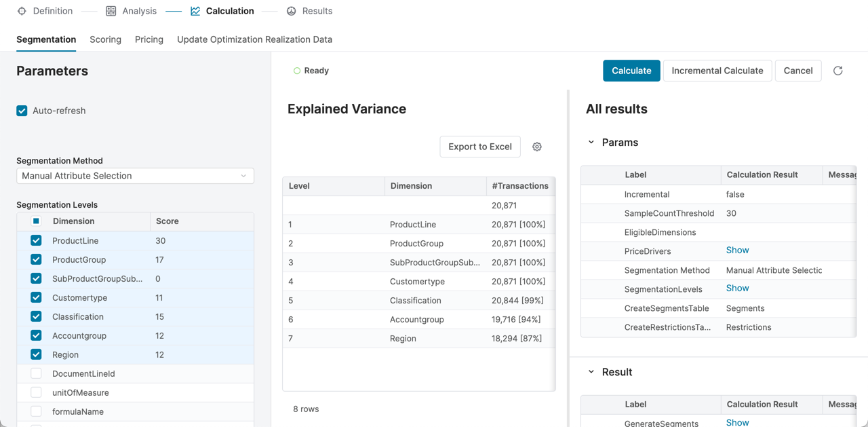This screenshot has height=427, width=868.
Task: Check the DocumentLineId dimension
Action: [36, 373]
